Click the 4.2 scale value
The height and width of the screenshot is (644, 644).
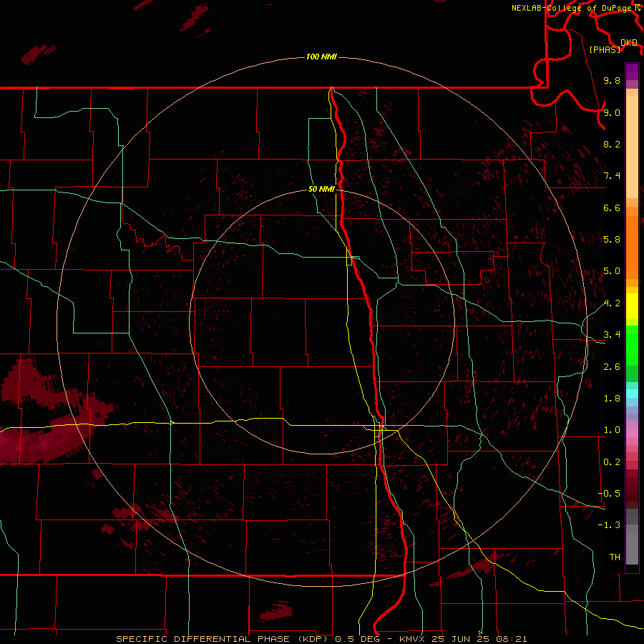click(x=612, y=303)
